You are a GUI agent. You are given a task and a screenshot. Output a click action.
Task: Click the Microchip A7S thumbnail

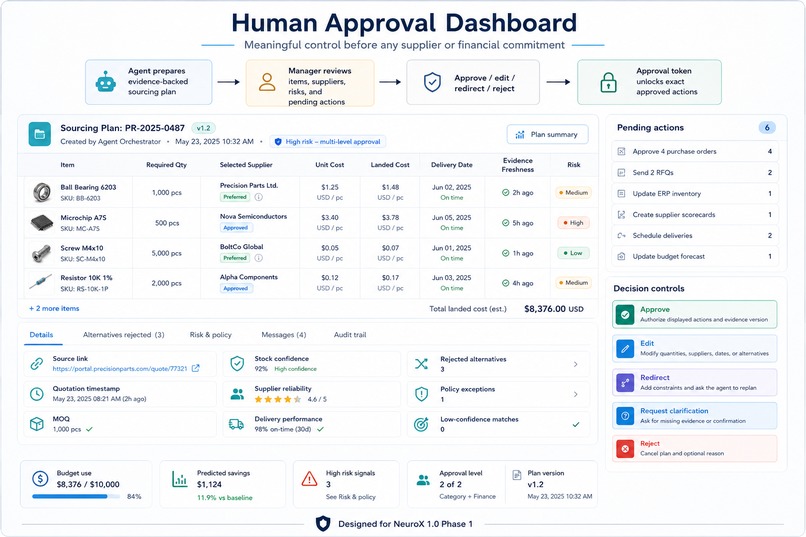42,223
